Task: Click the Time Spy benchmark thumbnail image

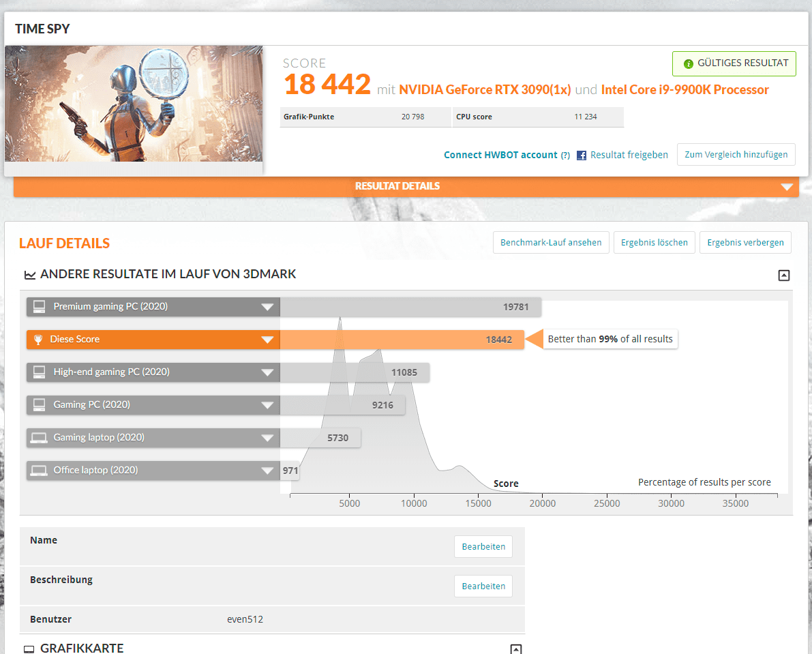Action: [x=134, y=104]
